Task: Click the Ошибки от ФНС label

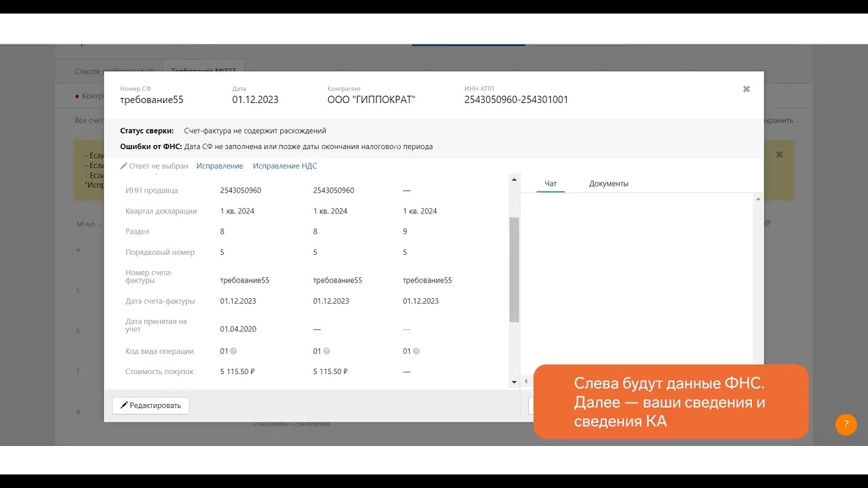Action: [x=151, y=146]
